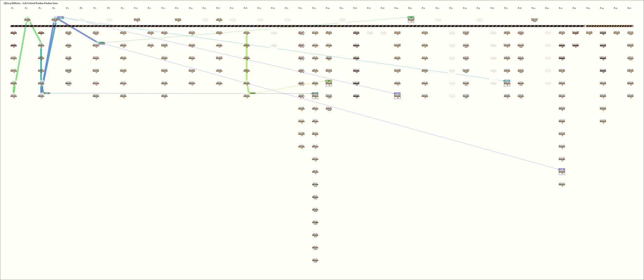
Task: Click the column header #22
Action: pos(300,8)
